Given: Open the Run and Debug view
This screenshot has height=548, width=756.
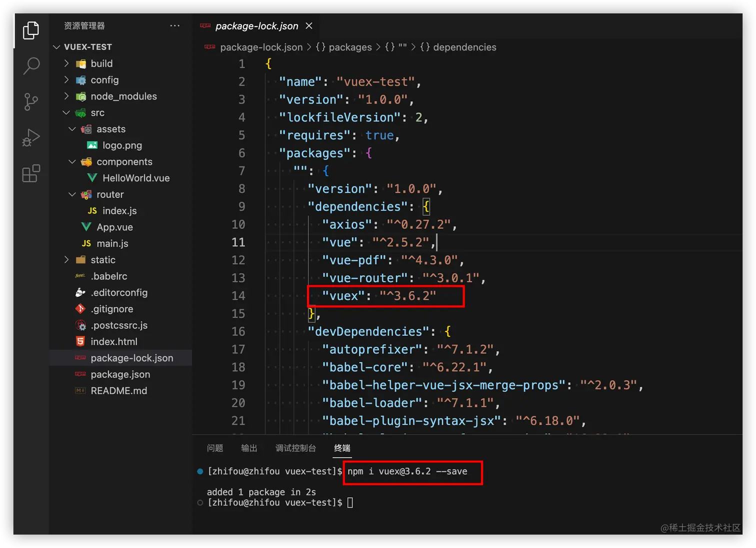Looking at the screenshot, I should [x=31, y=138].
